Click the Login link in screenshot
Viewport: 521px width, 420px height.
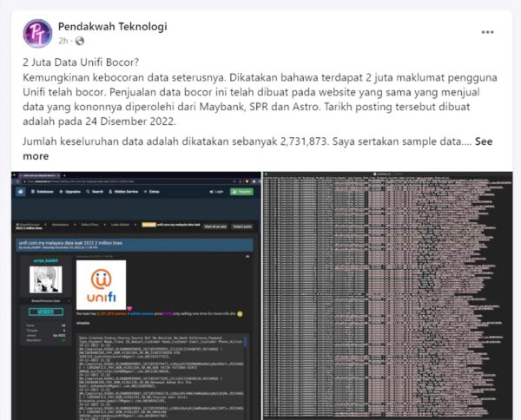[217, 191]
